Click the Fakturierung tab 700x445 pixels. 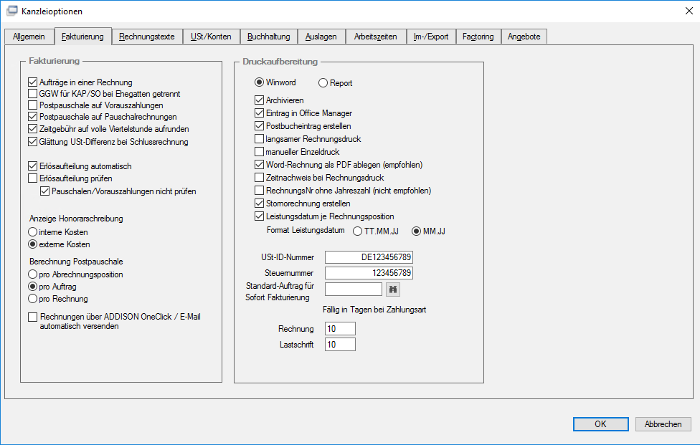[x=83, y=36]
